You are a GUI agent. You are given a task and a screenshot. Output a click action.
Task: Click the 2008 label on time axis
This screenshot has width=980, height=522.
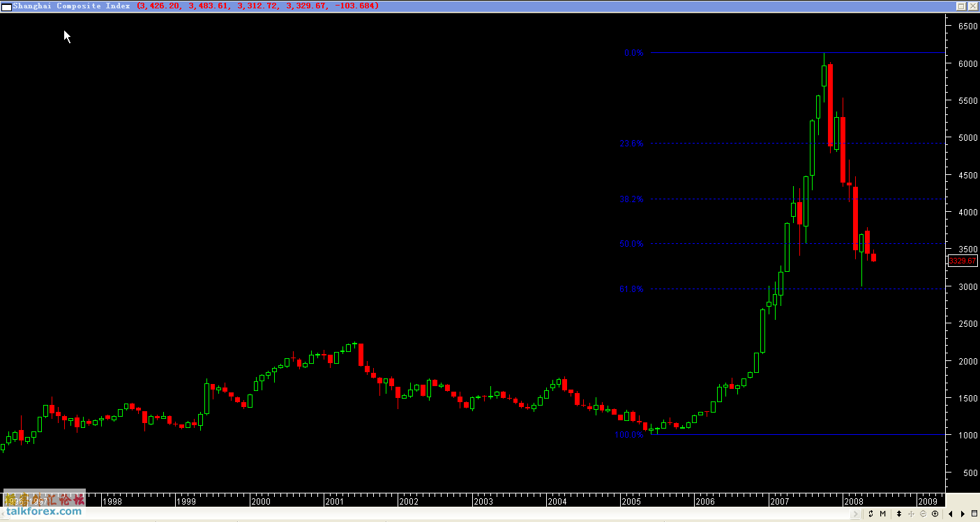coord(854,501)
